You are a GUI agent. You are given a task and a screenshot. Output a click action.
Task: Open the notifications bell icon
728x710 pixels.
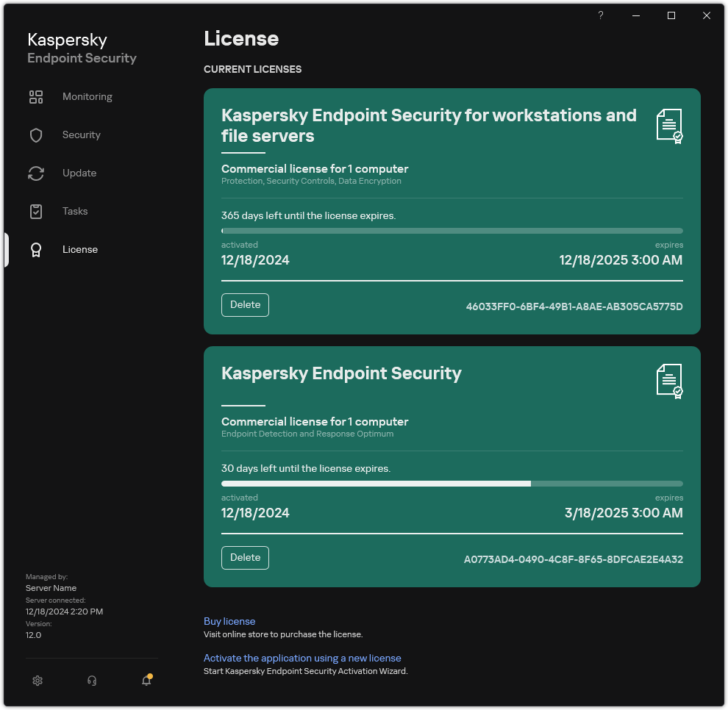point(146,681)
